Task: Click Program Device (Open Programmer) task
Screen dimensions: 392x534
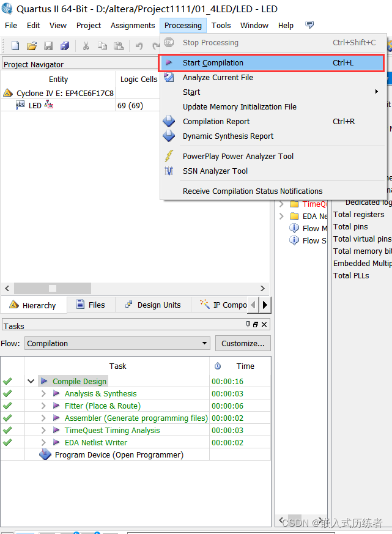Action: pos(119,454)
